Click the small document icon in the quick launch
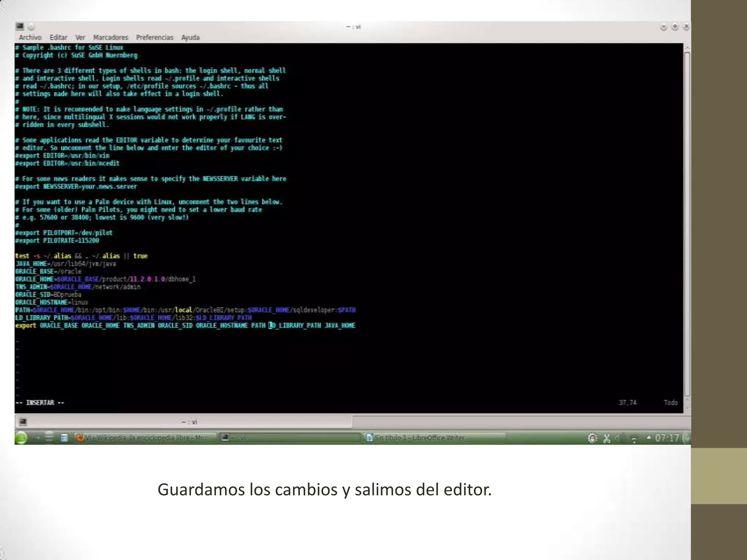 pos(64,437)
